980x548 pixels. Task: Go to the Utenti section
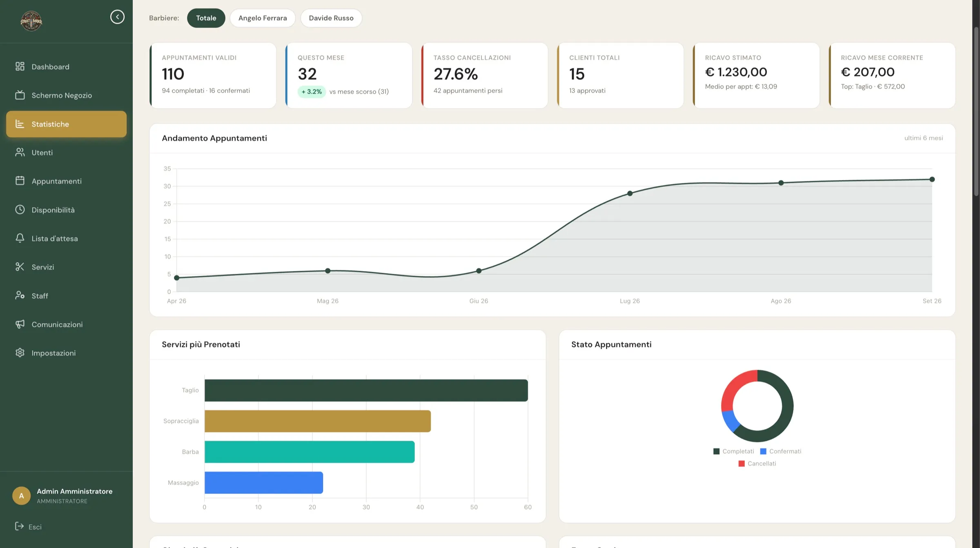66,152
